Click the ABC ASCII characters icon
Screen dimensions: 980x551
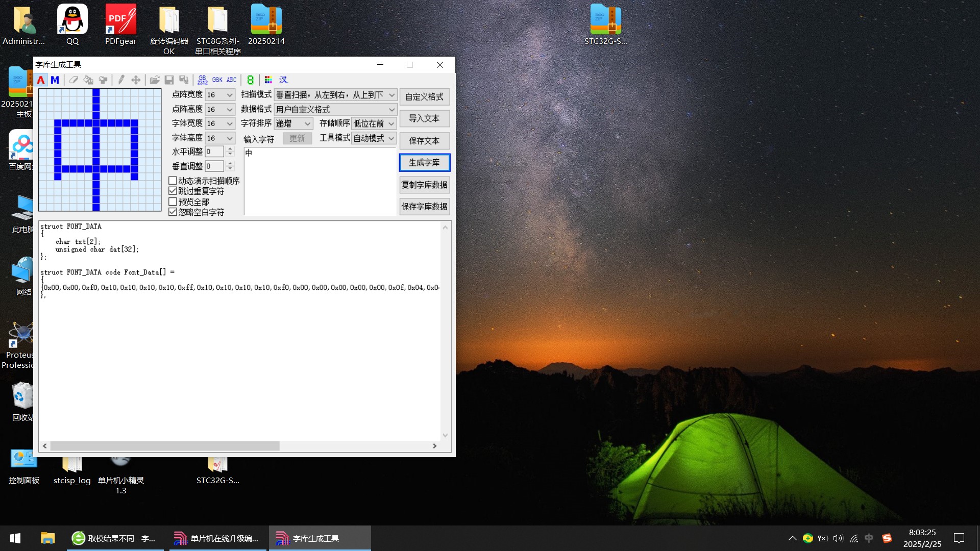tap(231, 80)
